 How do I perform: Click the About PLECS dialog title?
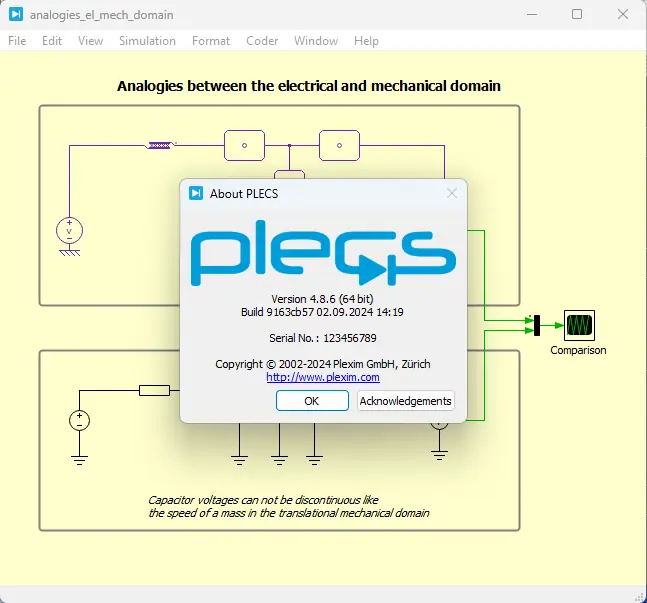tap(244, 194)
